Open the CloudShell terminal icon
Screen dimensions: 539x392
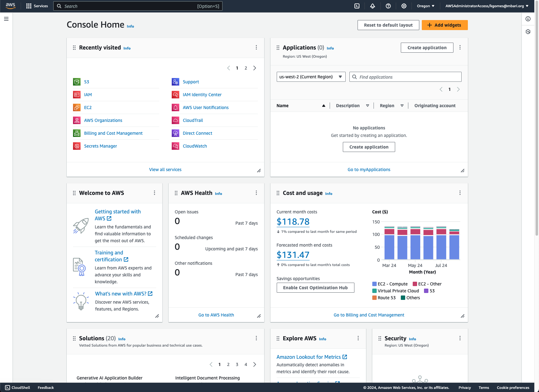point(357,6)
